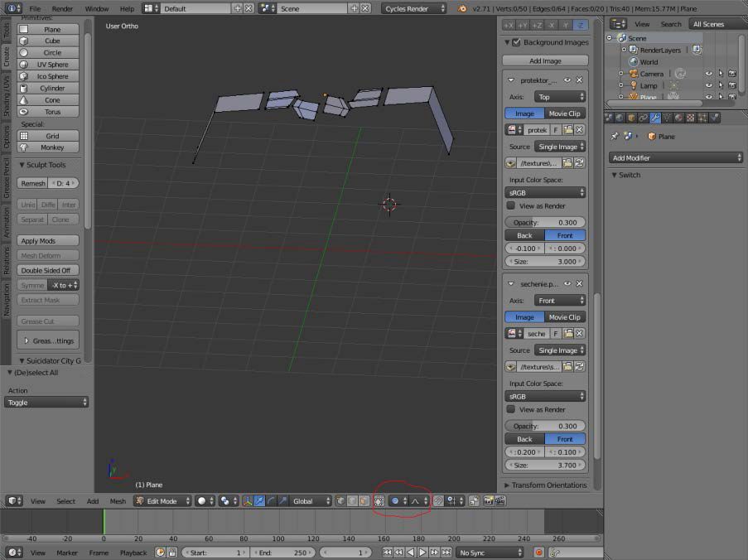Viewport: 748px width, 560px height.
Task: Hide Lamp in the outliner
Action: tap(709, 85)
